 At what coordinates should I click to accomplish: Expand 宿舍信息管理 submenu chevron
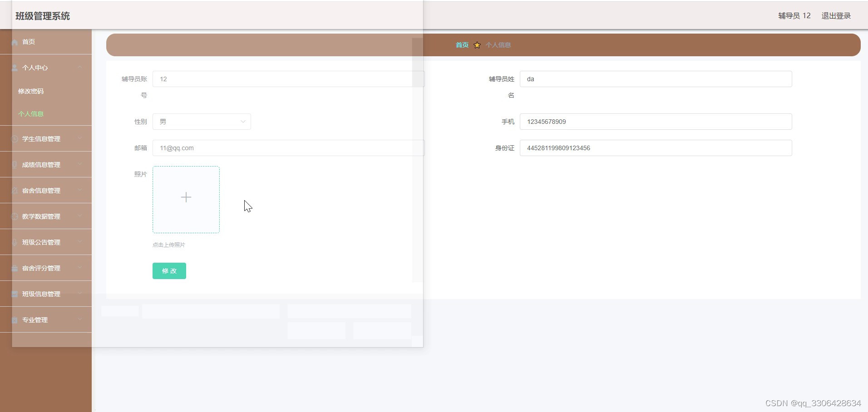[80, 190]
